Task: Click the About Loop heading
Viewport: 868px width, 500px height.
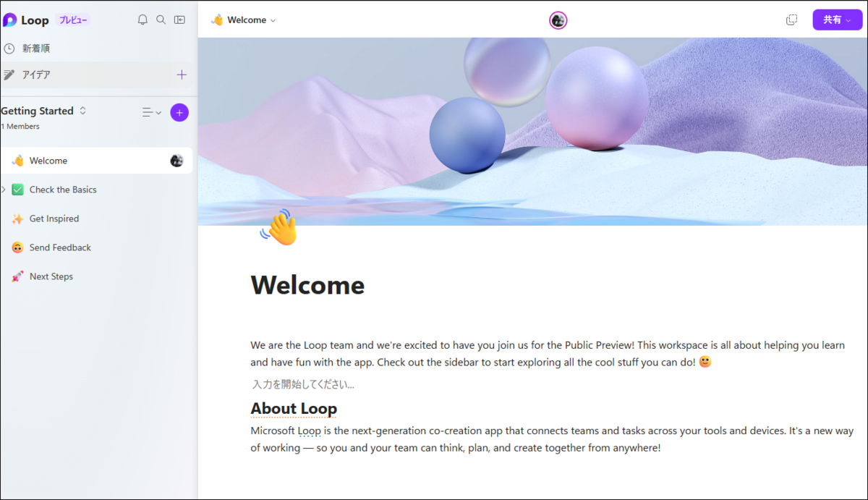Action: click(294, 409)
